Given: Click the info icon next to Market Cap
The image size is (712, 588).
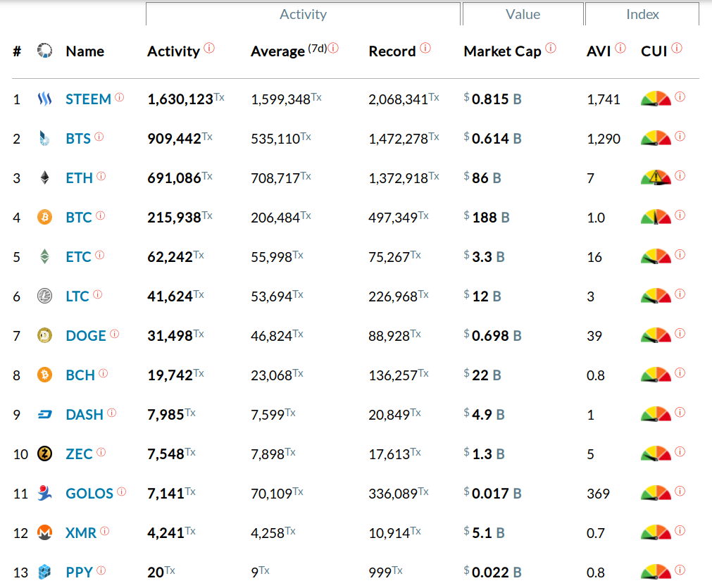Looking at the screenshot, I should [551, 49].
